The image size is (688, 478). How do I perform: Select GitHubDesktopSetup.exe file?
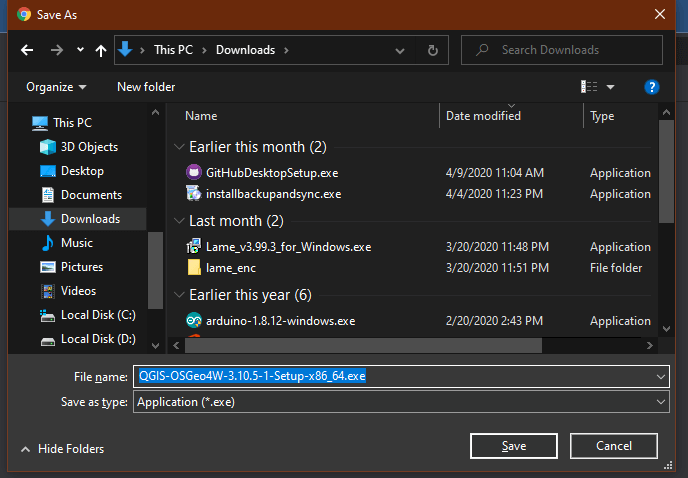coord(272,173)
